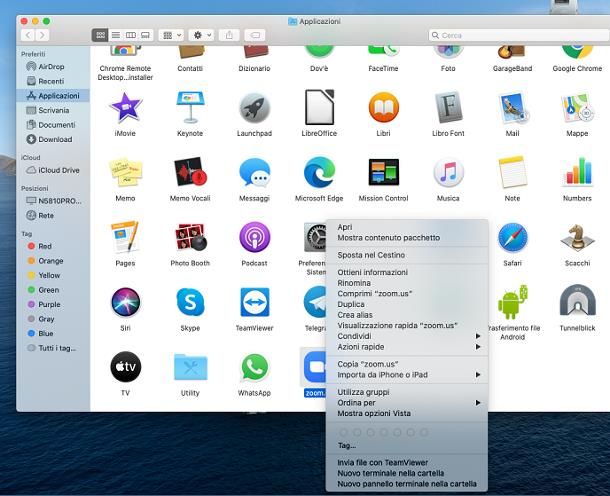Go back with the back arrow
This screenshot has height=496, width=610.
(x=28, y=35)
